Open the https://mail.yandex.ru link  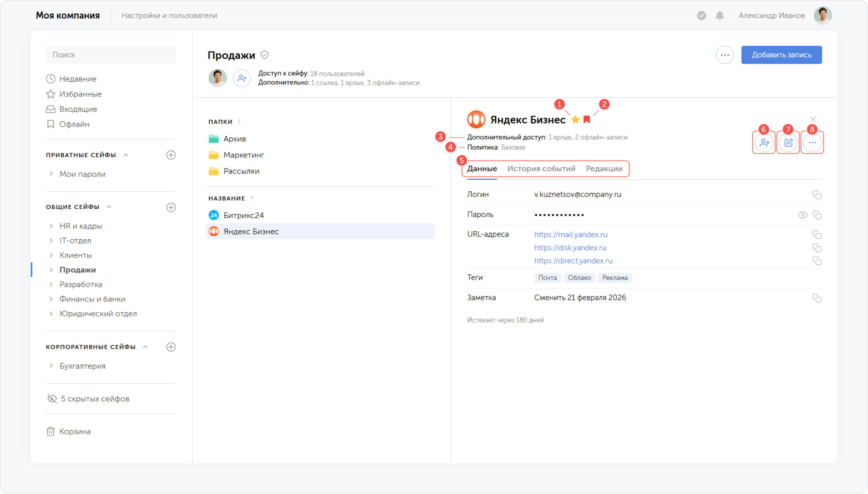tap(570, 235)
